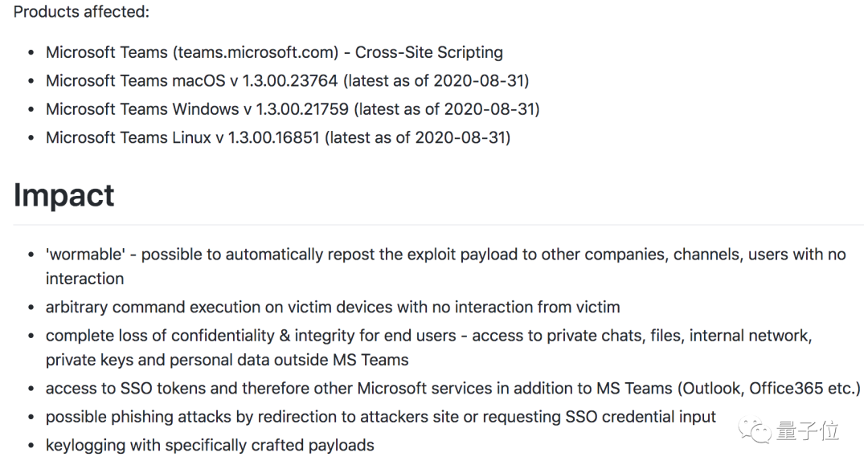
Task: Select the Microsoft Teams Linux line
Action: point(278,137)
